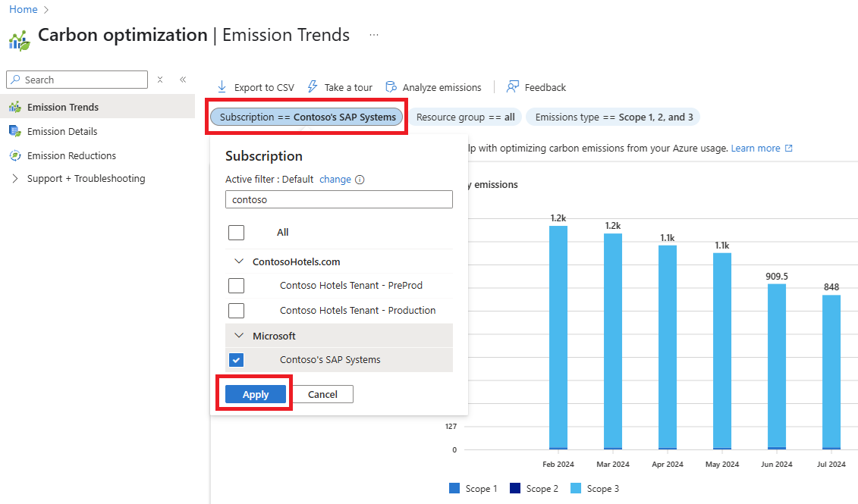Click the Microsoft group name

tap(274, 337)
